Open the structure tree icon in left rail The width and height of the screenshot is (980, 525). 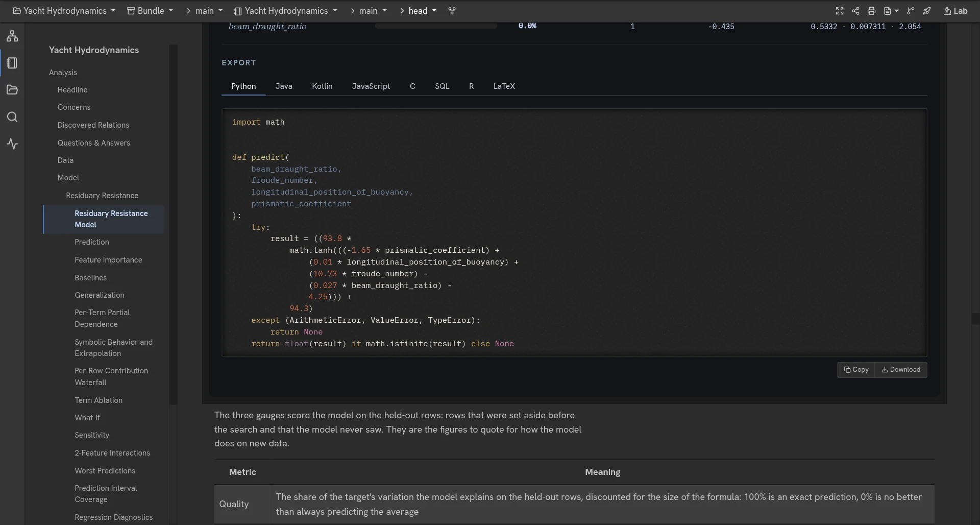click(12, 36)
